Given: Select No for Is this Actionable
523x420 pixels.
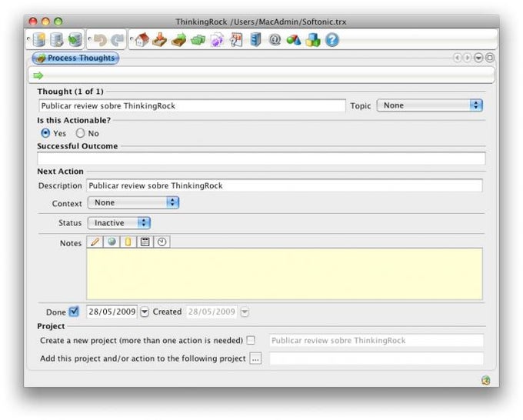Looking at the screenshot, I should click(80, 133).
